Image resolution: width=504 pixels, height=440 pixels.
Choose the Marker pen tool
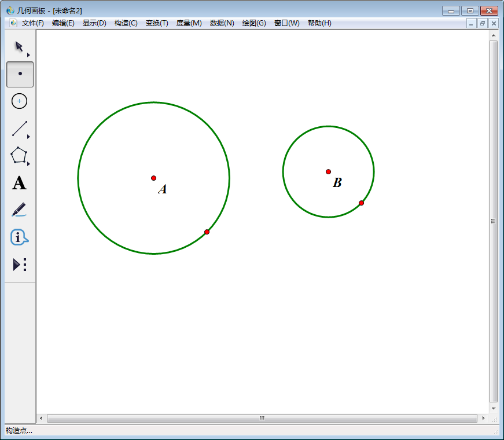[19, 210]
